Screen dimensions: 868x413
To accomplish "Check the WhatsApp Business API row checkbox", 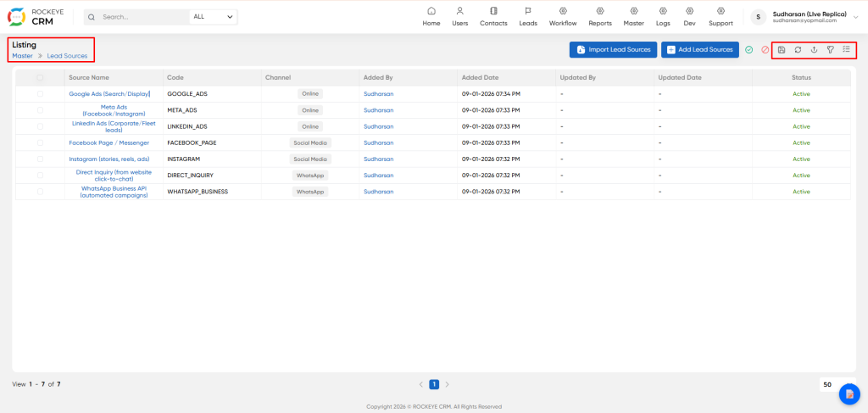I will click(40, 192).
